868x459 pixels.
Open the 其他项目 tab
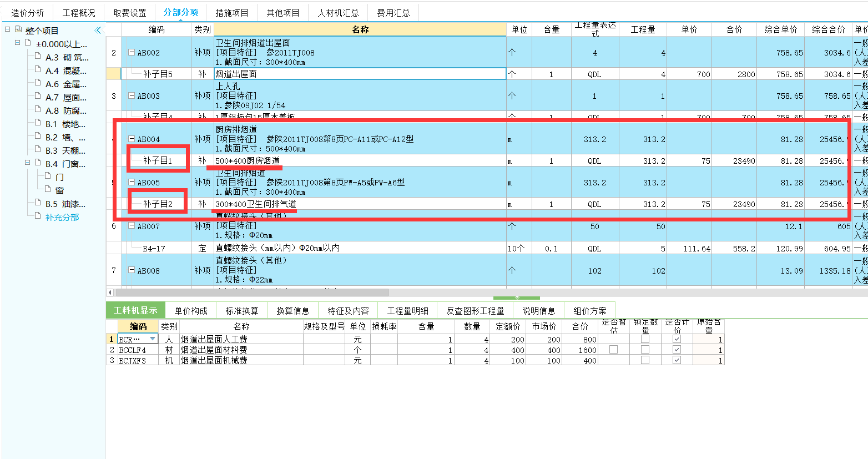coord(283,12)
